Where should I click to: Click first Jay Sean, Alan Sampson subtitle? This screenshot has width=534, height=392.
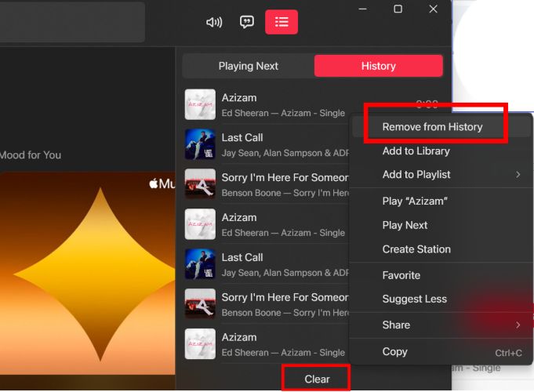click(285, 153)
